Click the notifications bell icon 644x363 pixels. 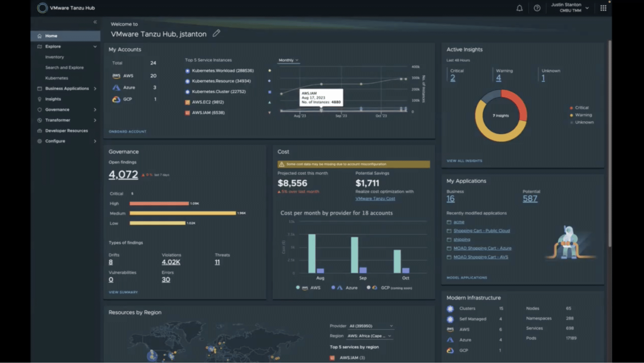519,8
